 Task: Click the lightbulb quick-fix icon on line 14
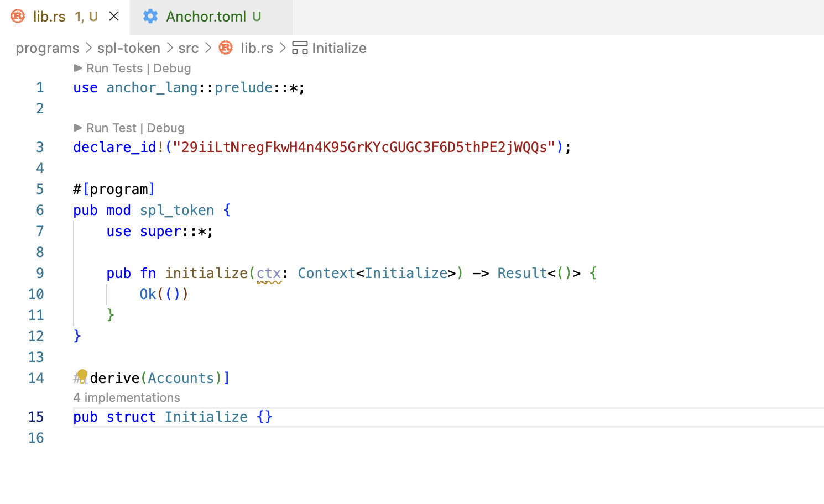tap(82, 375)
